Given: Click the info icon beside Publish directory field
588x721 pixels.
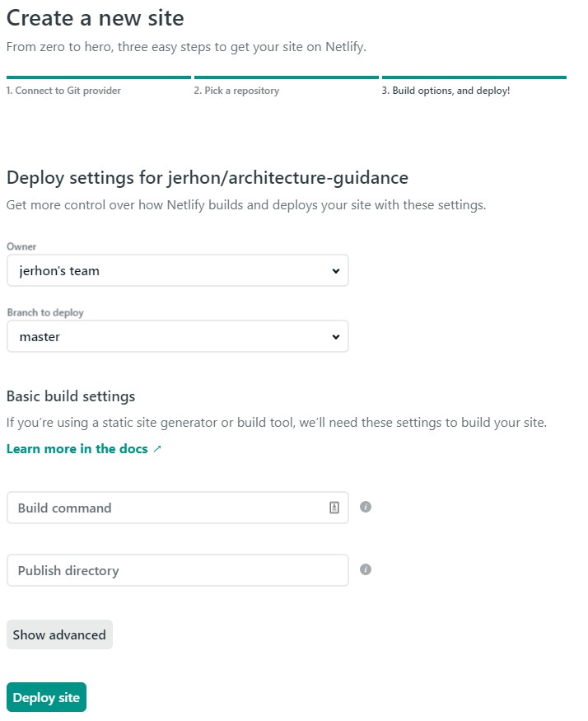Looking at the screenshot, I should tap(366, 569).
